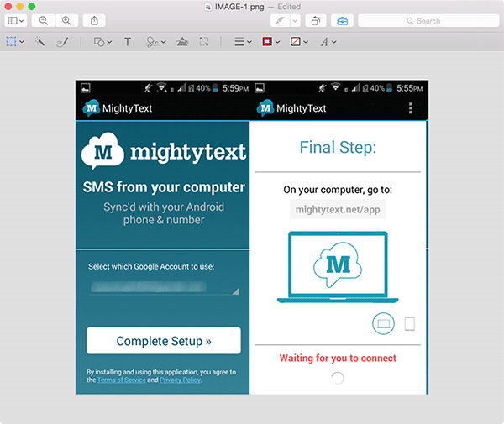The width and height of the screenshot is (504, 424).
Task: Click the loading spinner under waiting message
Action: point(338,378)
